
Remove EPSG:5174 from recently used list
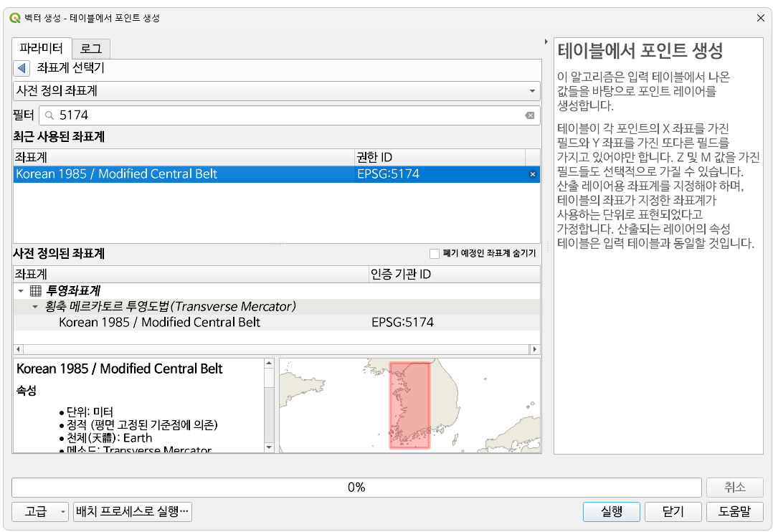click(532, 174)
